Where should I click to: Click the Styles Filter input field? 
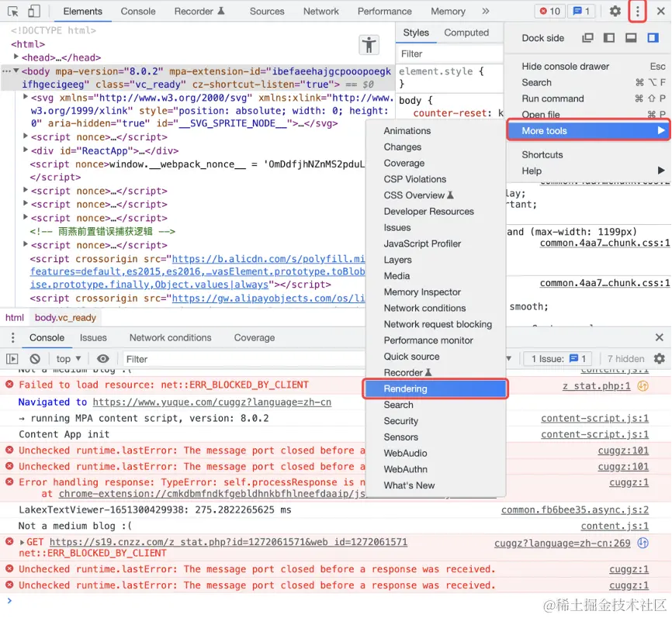pyautogui.click(x=449, y=54)
